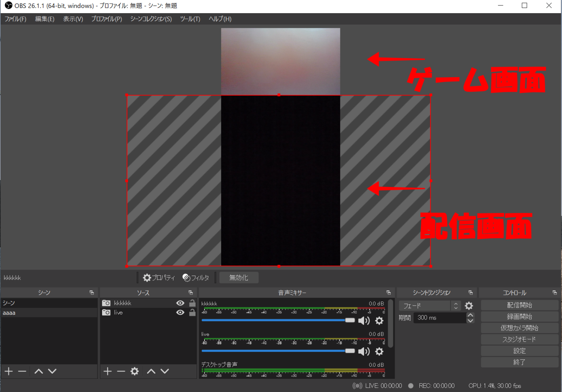This screenshot has width=562, height=392.
Task: Open the シーンコレクション menu
Action: point(150,19)
